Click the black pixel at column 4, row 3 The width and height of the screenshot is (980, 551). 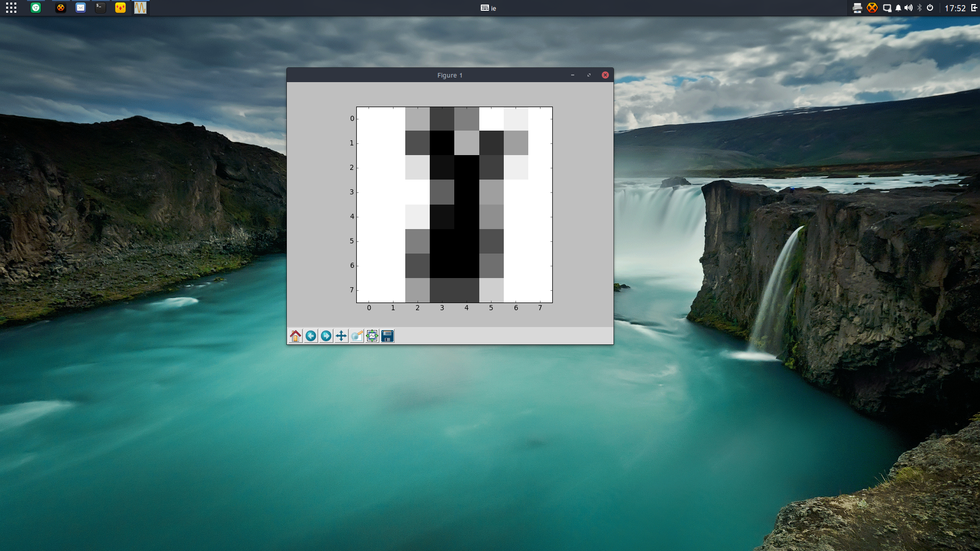467,192
